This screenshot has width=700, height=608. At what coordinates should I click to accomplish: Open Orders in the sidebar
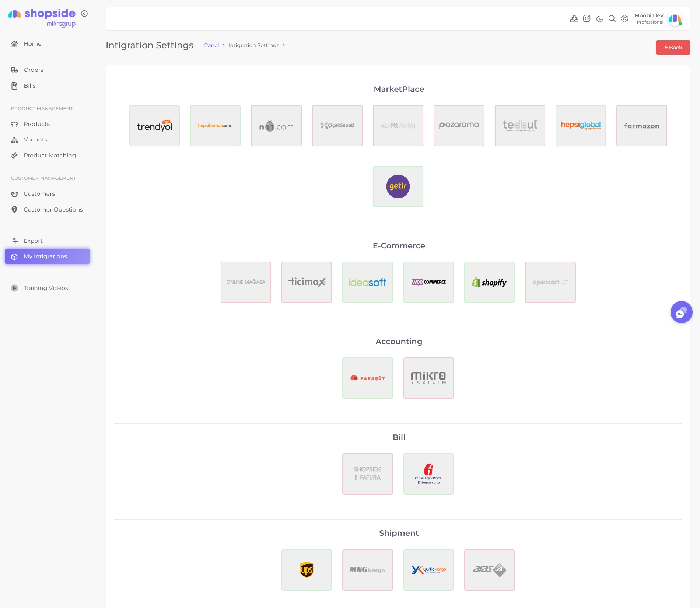[47, 70]
